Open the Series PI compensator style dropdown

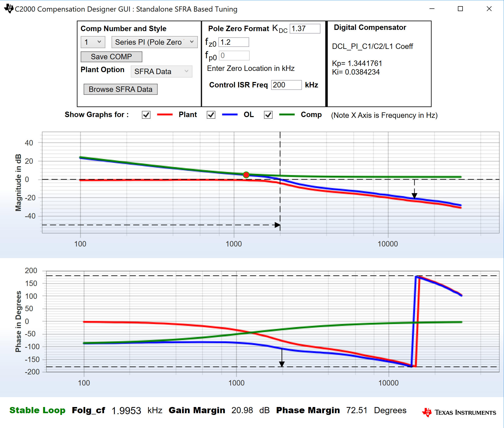point(154,42)
